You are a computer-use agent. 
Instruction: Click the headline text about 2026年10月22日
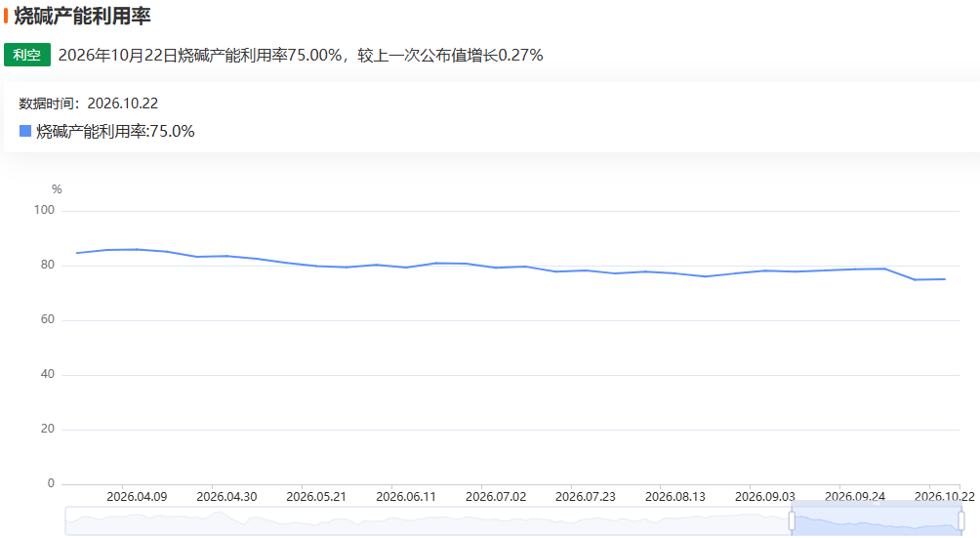click(x=301, y=55)
